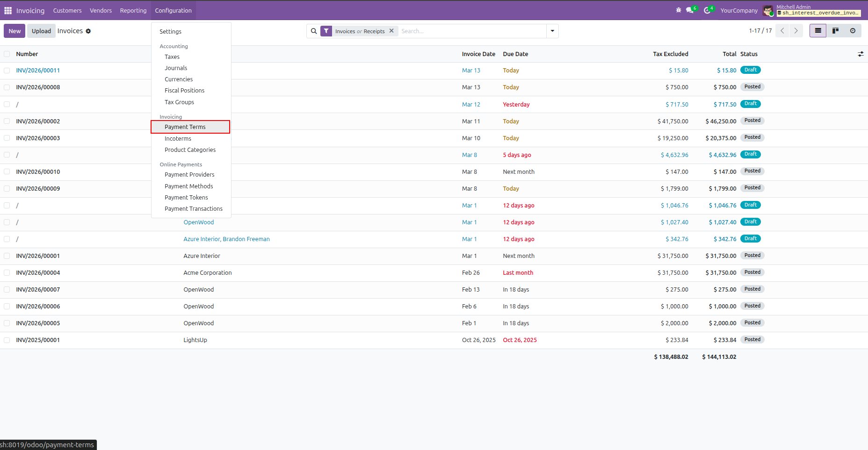Check the INV/2025/00001 row checkbox
The image size is (868, 450).
point(7,340)
